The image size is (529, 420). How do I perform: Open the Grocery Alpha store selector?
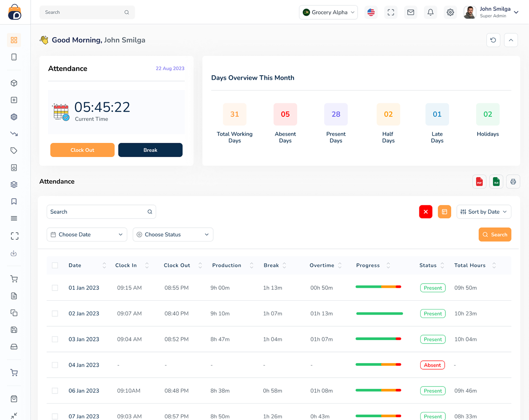tap(328, 12)
